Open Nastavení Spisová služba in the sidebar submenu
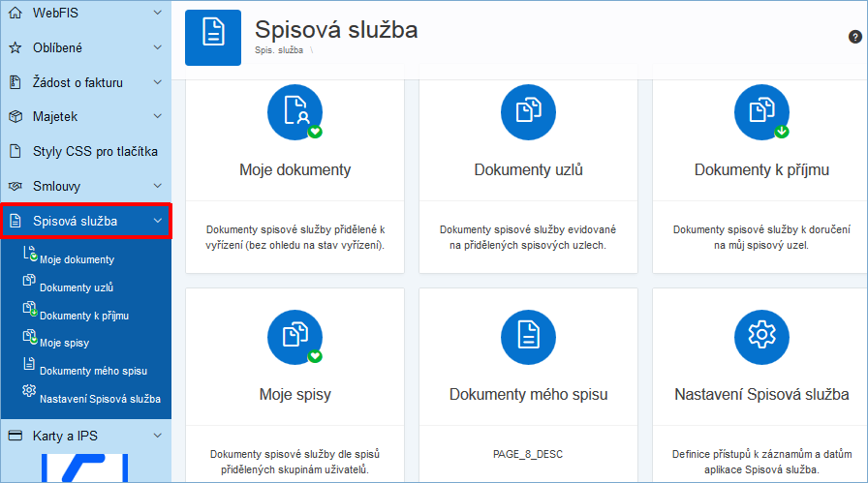868x483 pixels. pos(100,399)
